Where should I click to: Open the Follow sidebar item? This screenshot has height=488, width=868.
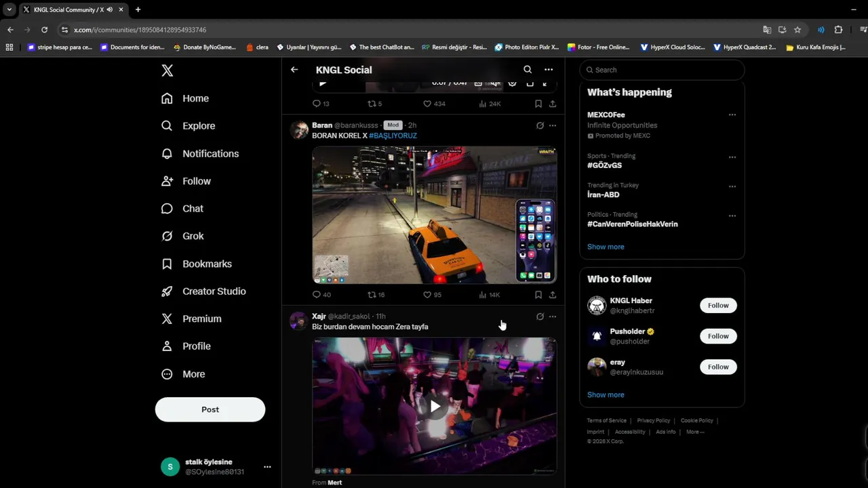[186, 181]
